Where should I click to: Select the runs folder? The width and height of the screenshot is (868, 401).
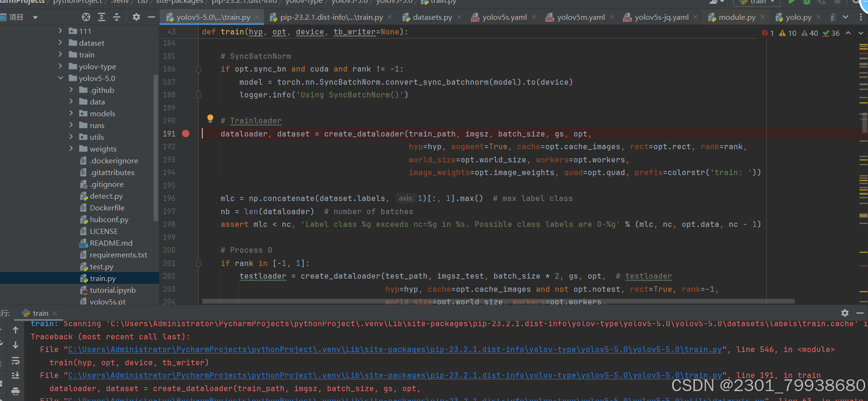[97, 125]
